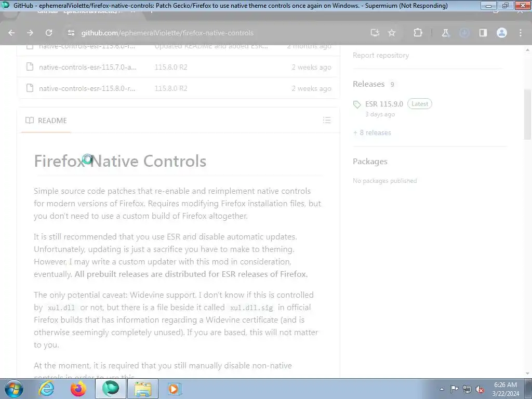
Task: Click the page vertical scrollbar thumb
Action: pos(527,114)
